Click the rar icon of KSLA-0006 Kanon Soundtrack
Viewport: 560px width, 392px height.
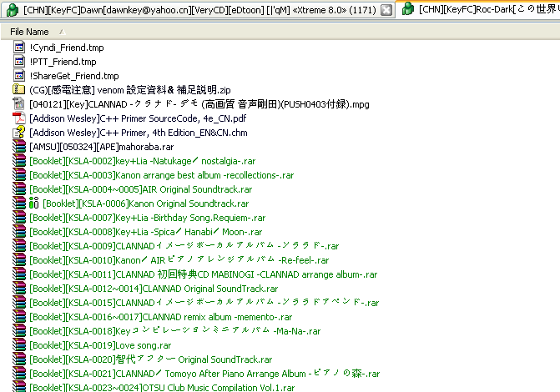point(19,204)
